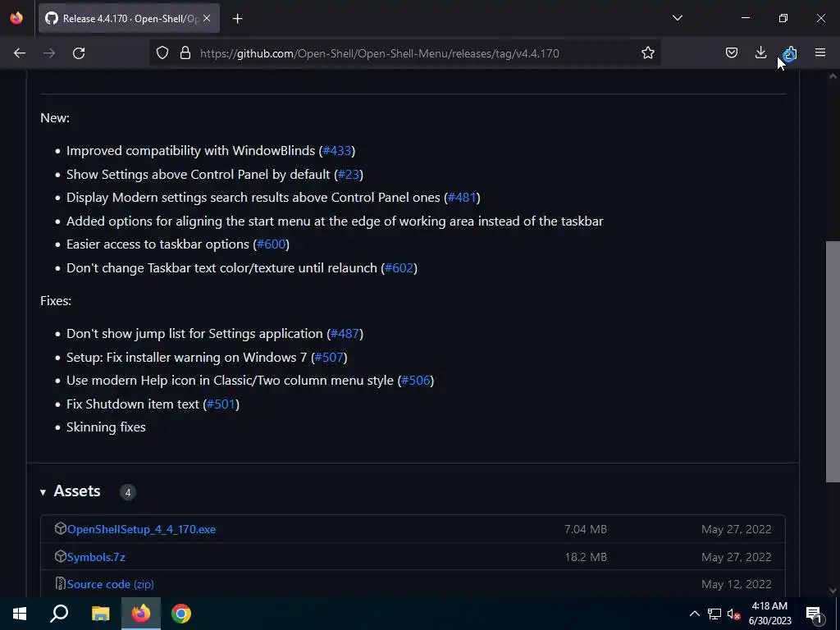The image size is (840, 630).
Task: Click the Firefox logo icon in tab bar
Action: [x=16, y=18]
